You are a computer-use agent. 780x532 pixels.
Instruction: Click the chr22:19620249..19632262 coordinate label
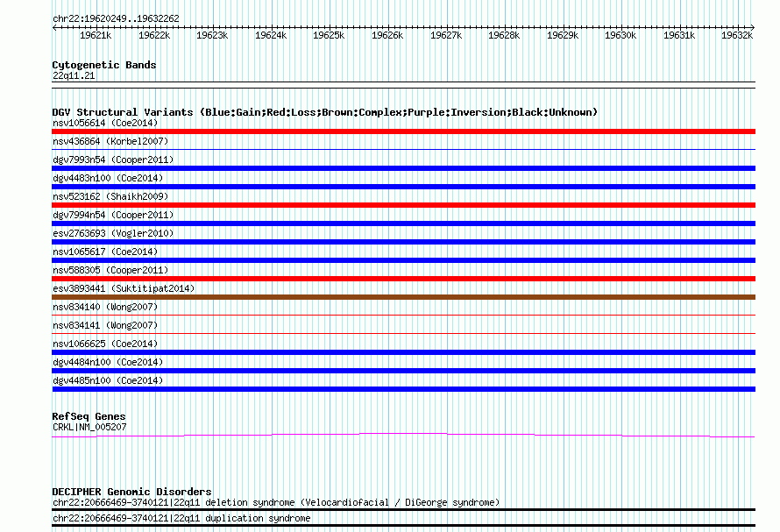pos(116,18)
